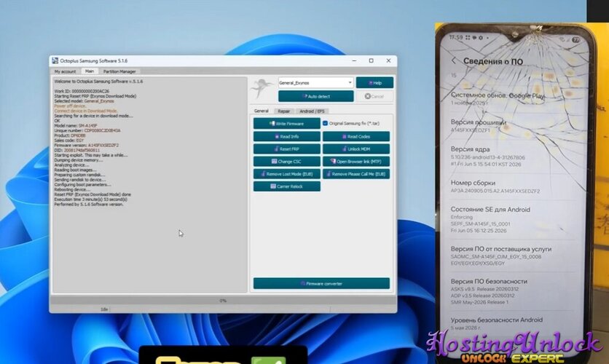Click the 'Execution time' log line
The image size is (609, 364).
coord(90,199)
